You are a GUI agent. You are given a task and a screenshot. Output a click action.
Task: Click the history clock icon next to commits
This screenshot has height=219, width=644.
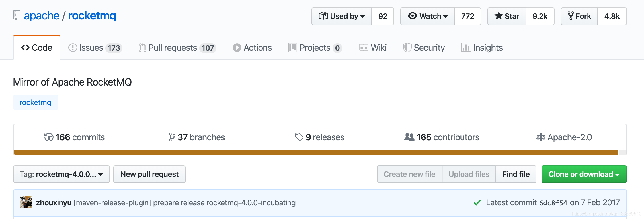49,137
